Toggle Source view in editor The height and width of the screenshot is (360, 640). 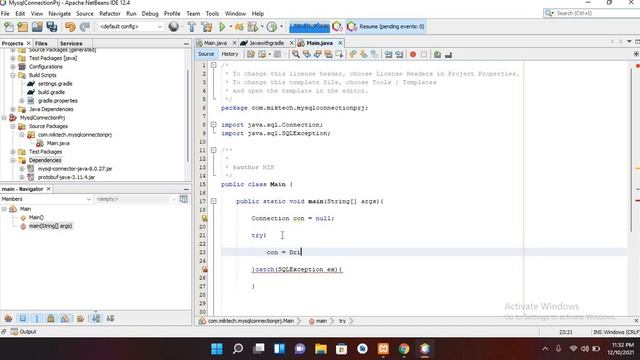pyautogui.click(x=206, y=54)
